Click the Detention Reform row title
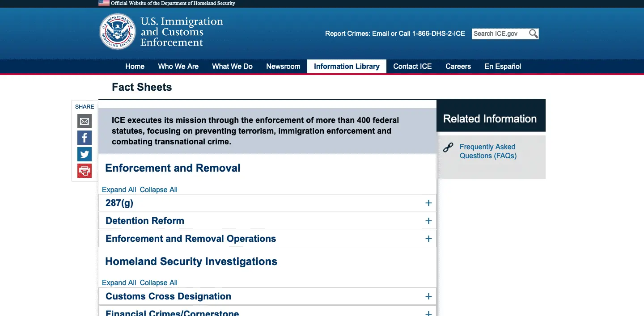Viewport: 644px width, 316px height. pos(145,221)
